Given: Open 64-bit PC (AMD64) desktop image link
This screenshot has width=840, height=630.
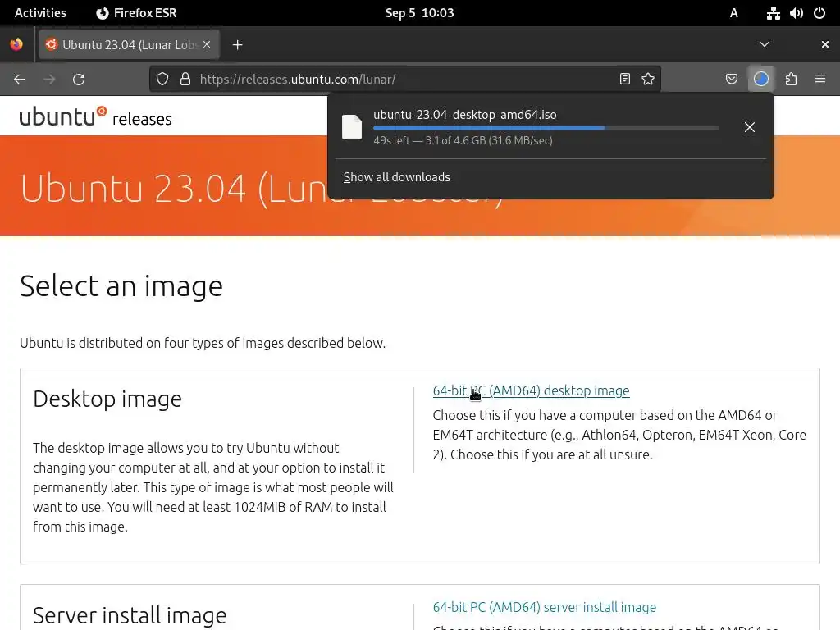Looking at the screenshot, I should (531, 391).
